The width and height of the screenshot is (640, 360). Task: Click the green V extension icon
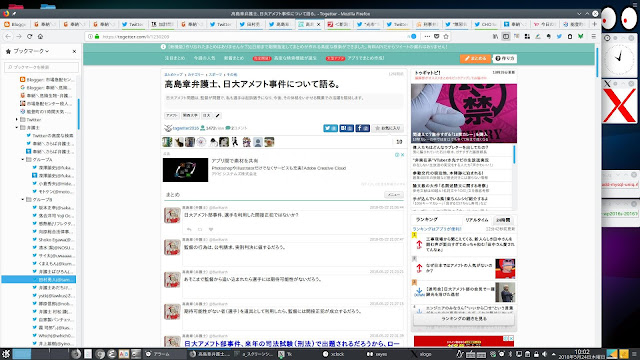click(580, 36)
